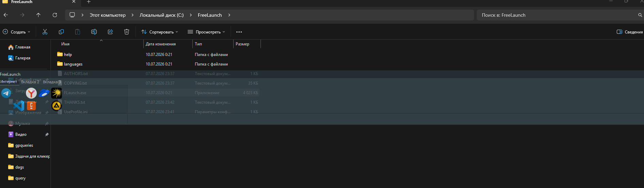644x188 pixels.
Task: Navigate to Локальный диск (C:) breadcrumb
Action: (x=161, y=15)
